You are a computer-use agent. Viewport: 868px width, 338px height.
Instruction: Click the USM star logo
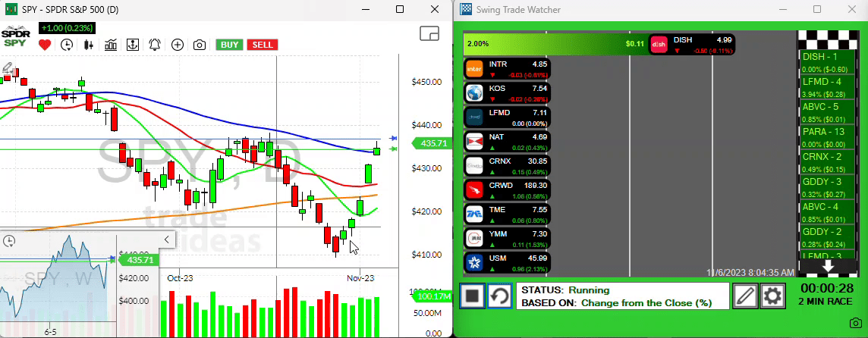point(475,262)
